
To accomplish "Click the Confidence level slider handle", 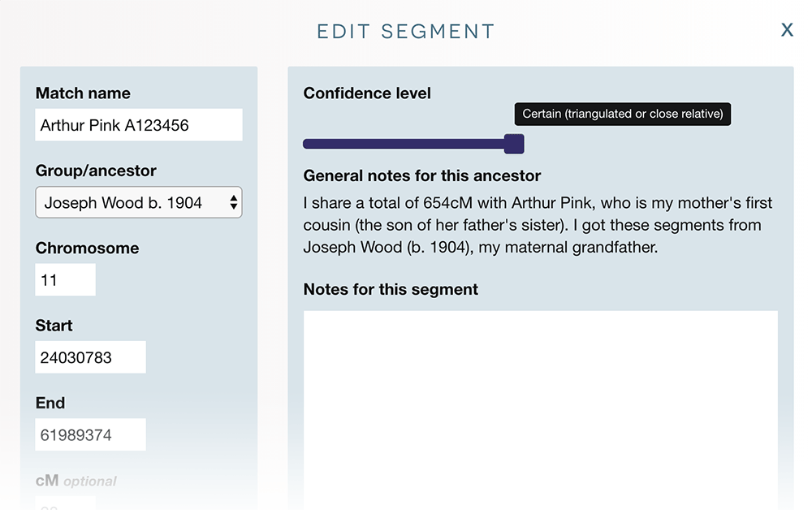I will [x=514, y=144].
